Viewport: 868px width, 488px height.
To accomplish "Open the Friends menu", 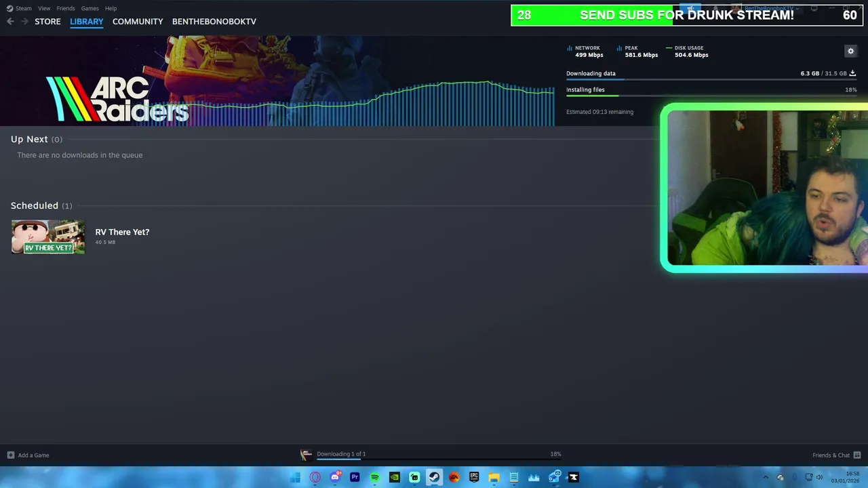I will 66,8.
